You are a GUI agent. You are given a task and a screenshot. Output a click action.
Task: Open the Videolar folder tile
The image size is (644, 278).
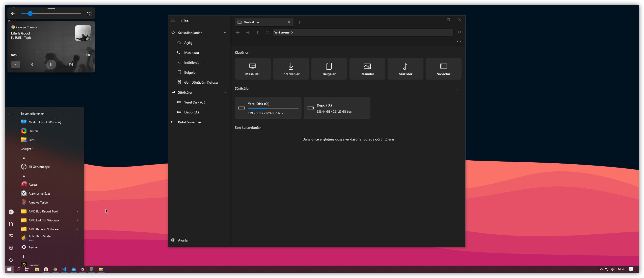pyautogui.click(x=443, y=69)
